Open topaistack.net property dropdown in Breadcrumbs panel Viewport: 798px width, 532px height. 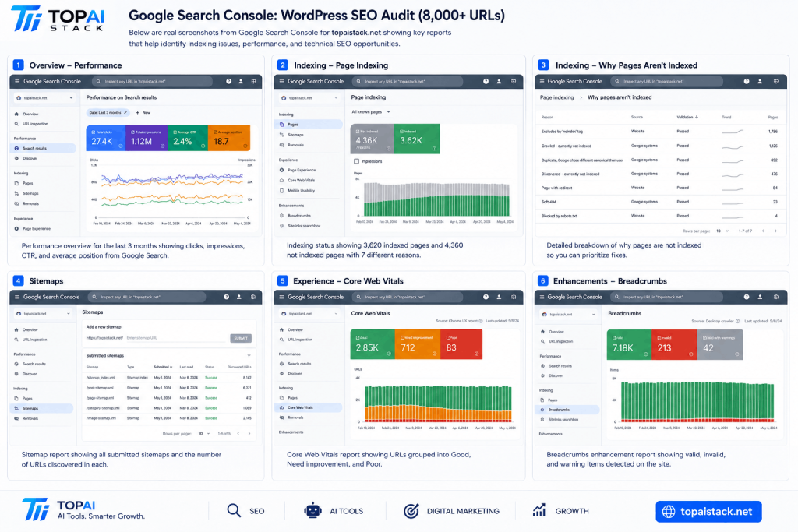click(569, 315)
